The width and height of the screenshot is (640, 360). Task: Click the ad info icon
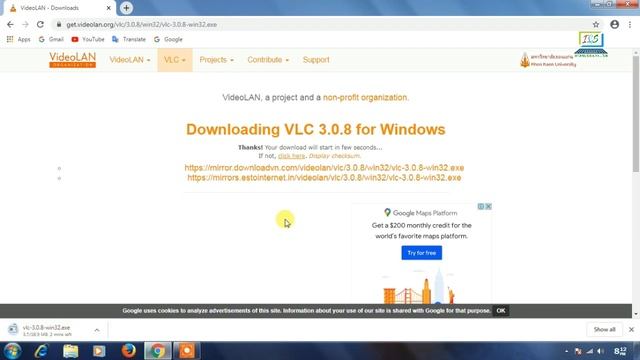pos(481,207)
